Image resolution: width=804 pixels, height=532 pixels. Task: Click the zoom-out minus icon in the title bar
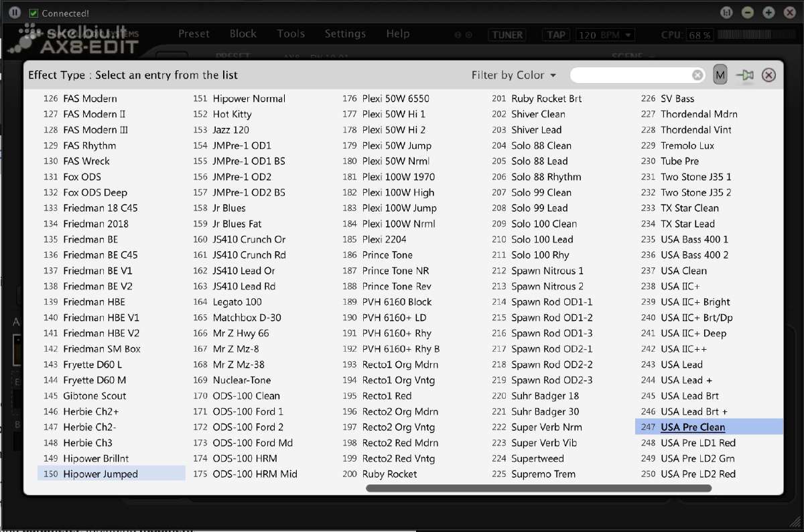point(748,13)
